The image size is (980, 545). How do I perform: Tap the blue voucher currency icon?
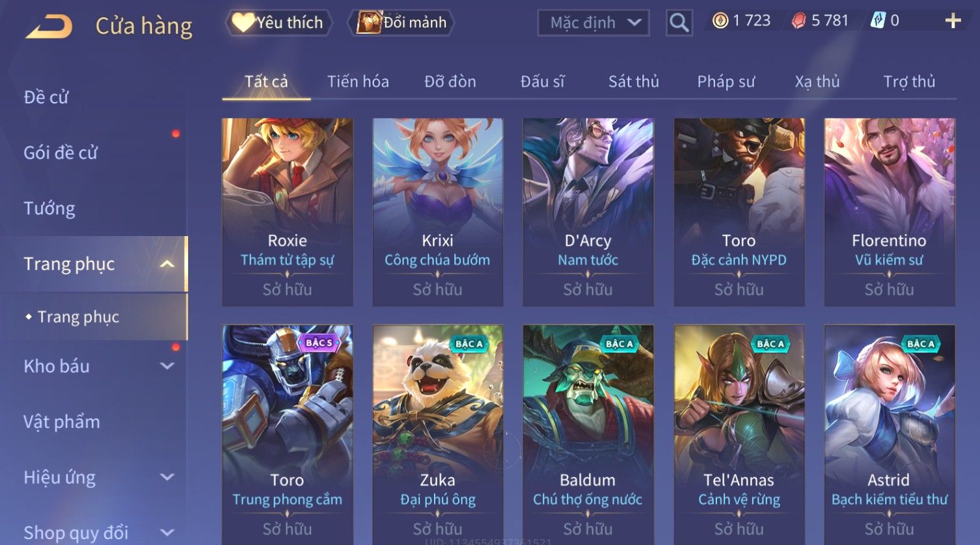point(878,21)
